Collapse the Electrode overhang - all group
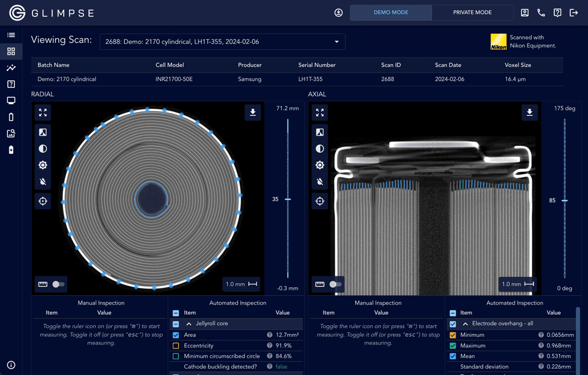The height and width of the screenshot is (375, 588). (465, 324)
